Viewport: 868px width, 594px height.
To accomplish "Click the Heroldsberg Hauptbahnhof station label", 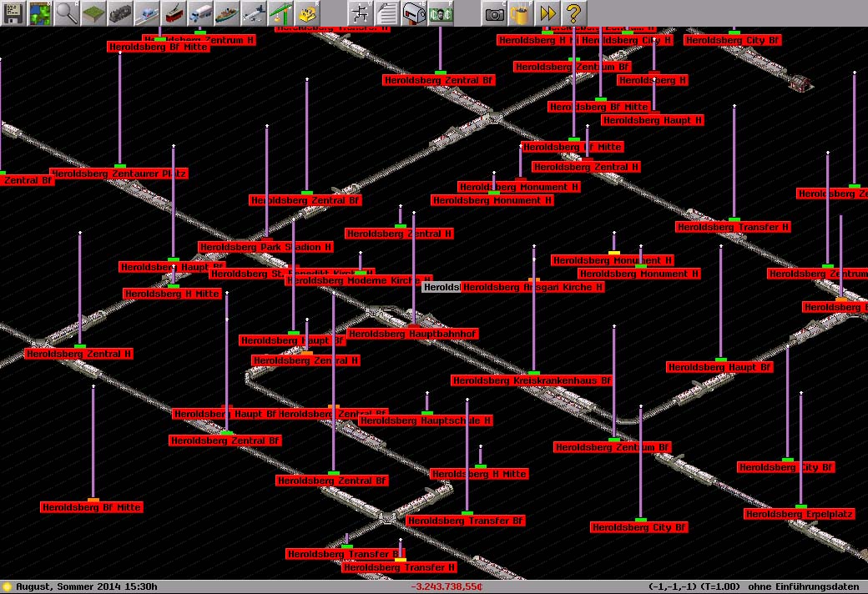I will pyautogui.click(x=412, y=334).
